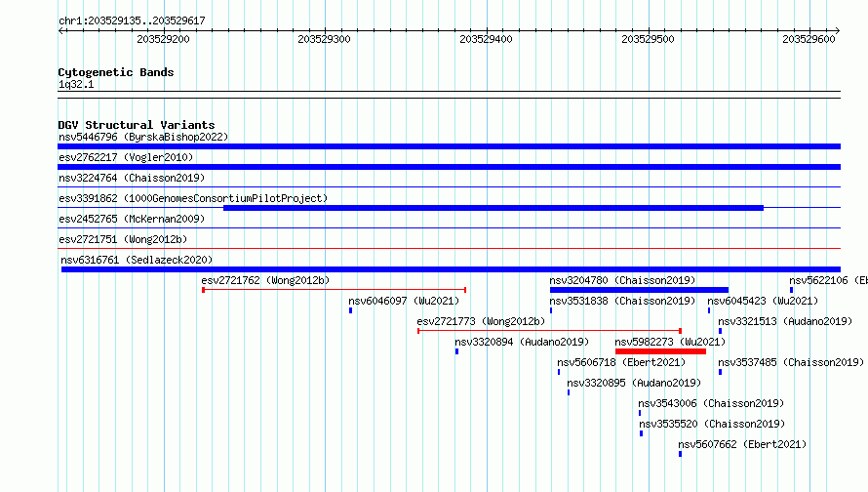The height and width of the screenshot is (492, 868).
Task: Select the nsv3537485 (Chaisson2019) label
Action: [x=791, y=362]
